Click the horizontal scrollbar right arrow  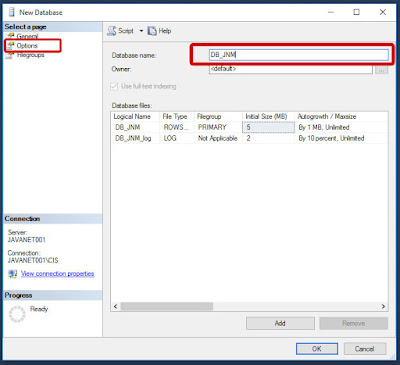[383, 306]
